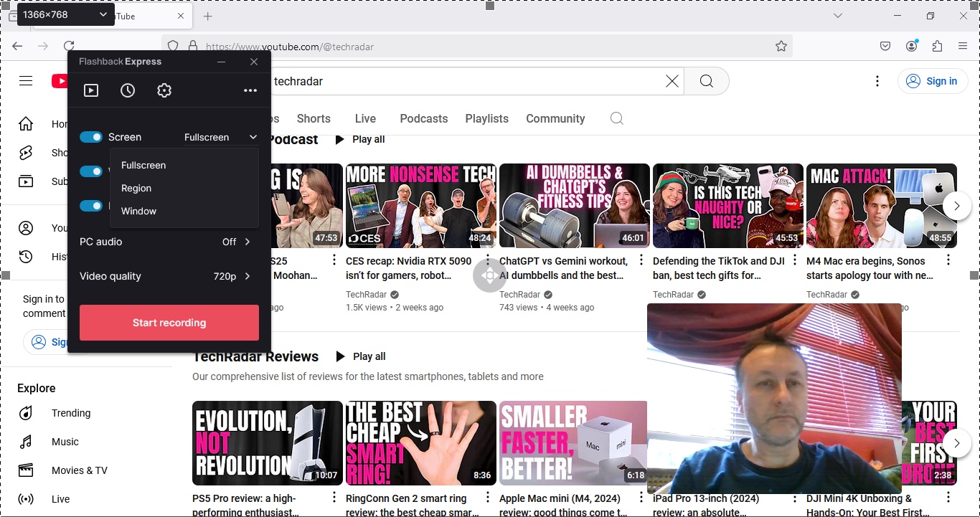Open the Firefox extensions puzzle icon
980x517 pixels.
coord(937,46)
